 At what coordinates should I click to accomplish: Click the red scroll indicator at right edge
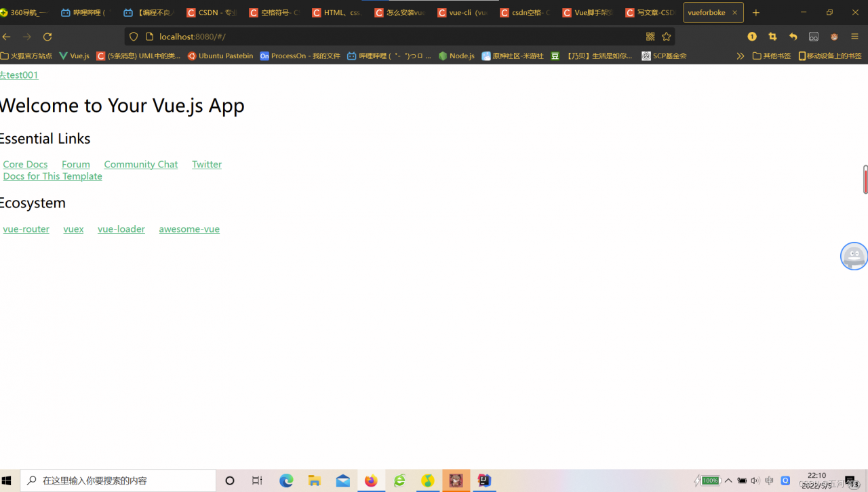[x=865, y=179]
